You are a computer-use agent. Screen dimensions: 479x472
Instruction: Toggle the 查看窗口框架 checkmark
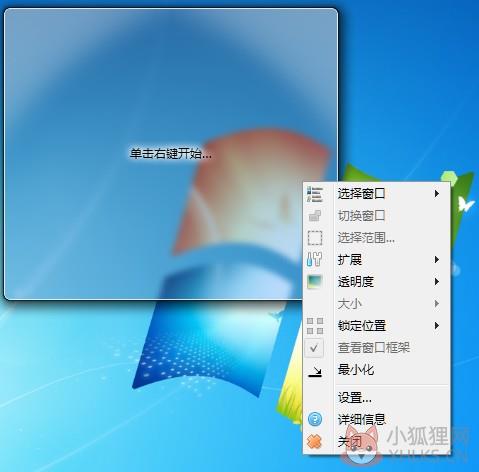[314, 348]
